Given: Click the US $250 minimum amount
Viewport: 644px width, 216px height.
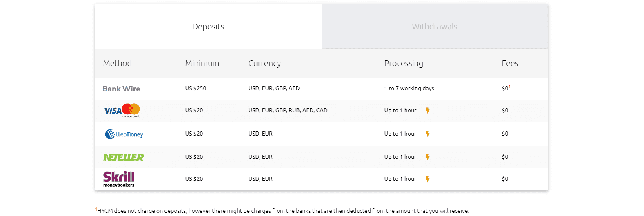Looking at the screenshot, I should [x=195, y=88].
